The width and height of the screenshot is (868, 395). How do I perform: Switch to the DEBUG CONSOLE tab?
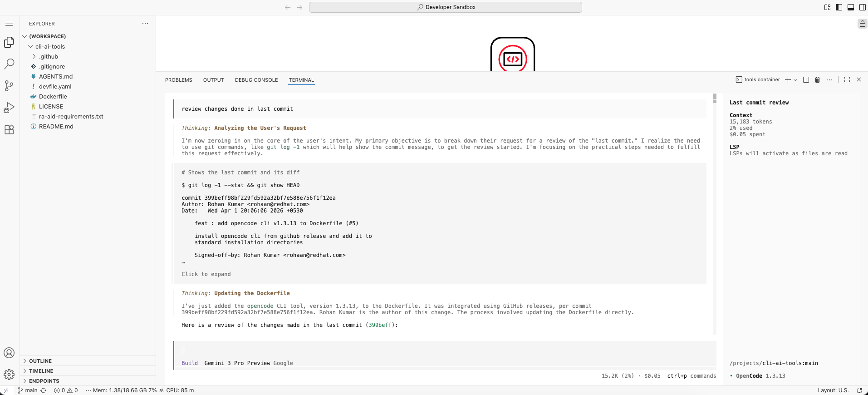pos(256,80)
